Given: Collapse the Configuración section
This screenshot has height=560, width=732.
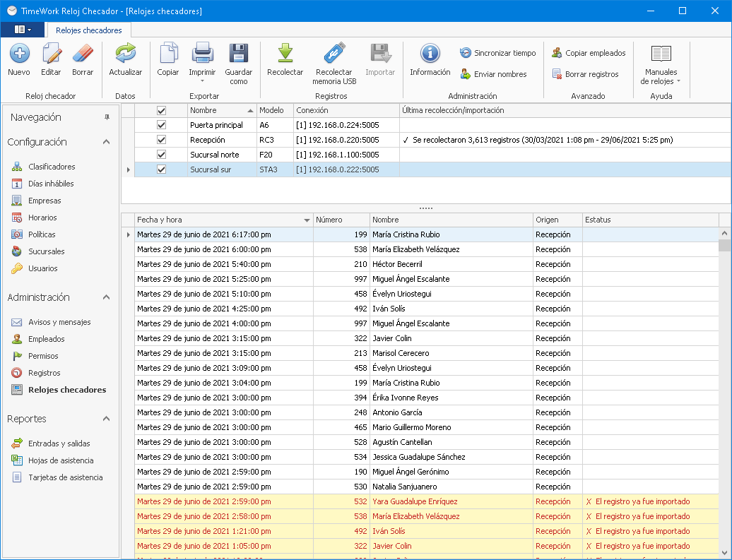Looking at the screenshot, I should click(107, 142).
